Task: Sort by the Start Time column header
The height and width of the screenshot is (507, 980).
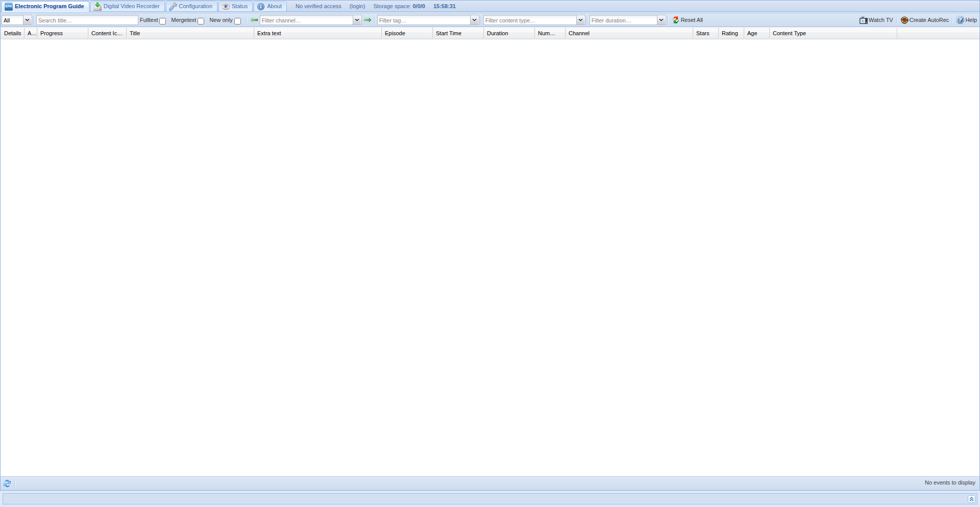Action: pyautogui.click(x=449, y=34)
